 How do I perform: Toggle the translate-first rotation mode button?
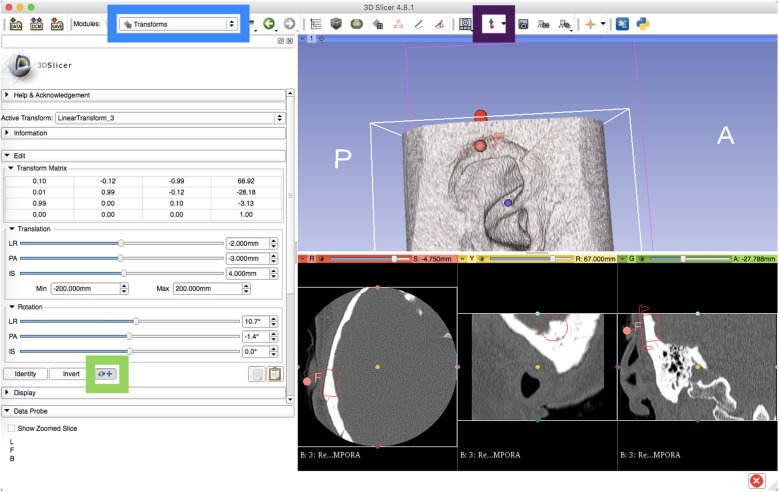click(x=106, y=374)
